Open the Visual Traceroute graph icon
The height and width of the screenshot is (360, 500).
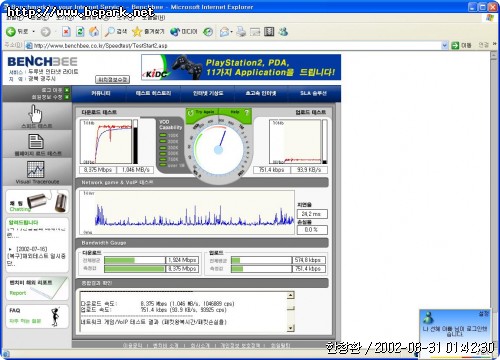click(35, 169)
